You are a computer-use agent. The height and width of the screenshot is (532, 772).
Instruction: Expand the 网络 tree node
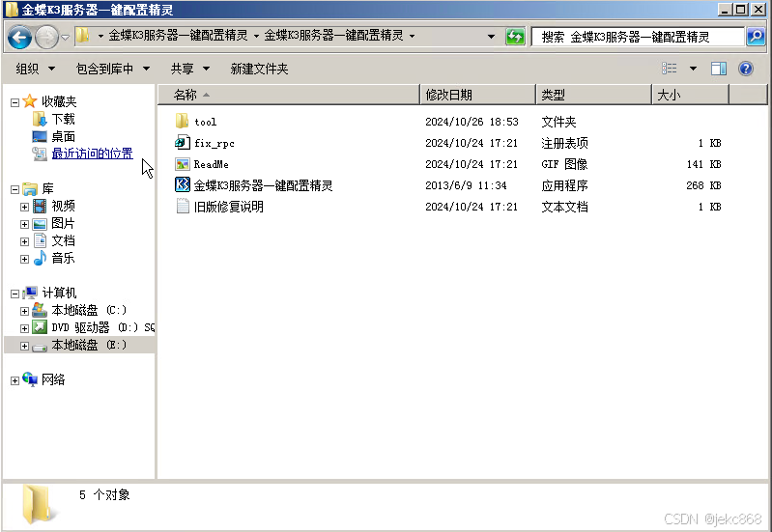[x=14, y=381]
